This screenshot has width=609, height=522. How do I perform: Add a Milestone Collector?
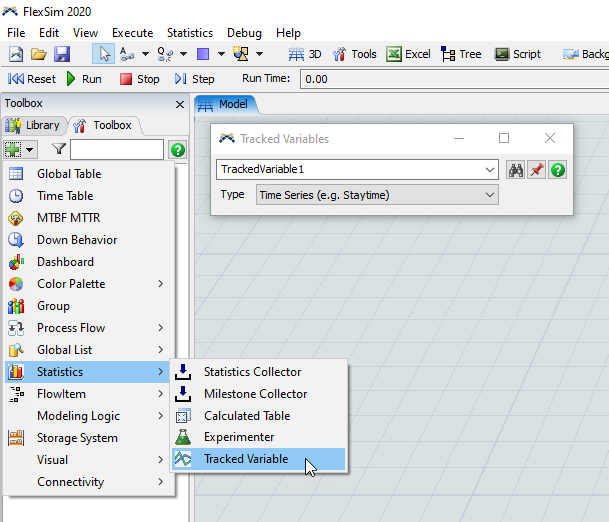tap(259, 394)
